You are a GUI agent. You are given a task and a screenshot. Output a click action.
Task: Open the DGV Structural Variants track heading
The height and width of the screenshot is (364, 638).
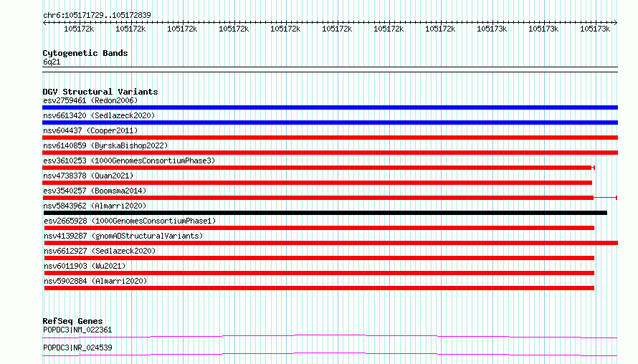point(100,92)
